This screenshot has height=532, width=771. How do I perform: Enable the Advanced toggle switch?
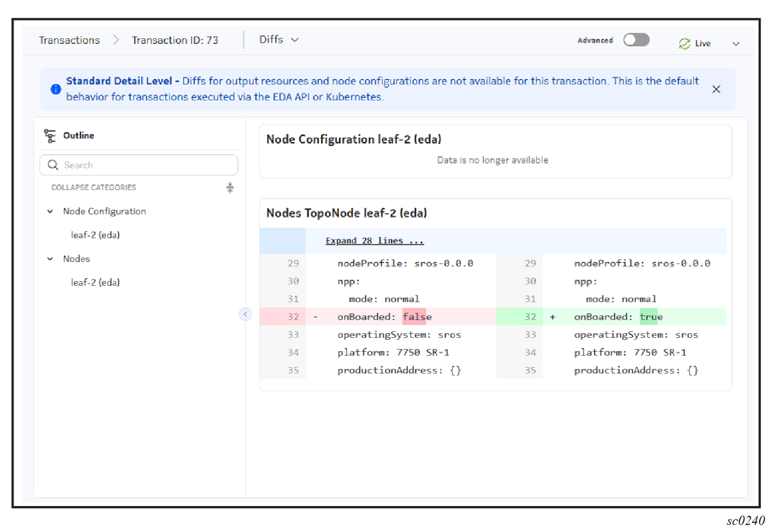[636, 40]
